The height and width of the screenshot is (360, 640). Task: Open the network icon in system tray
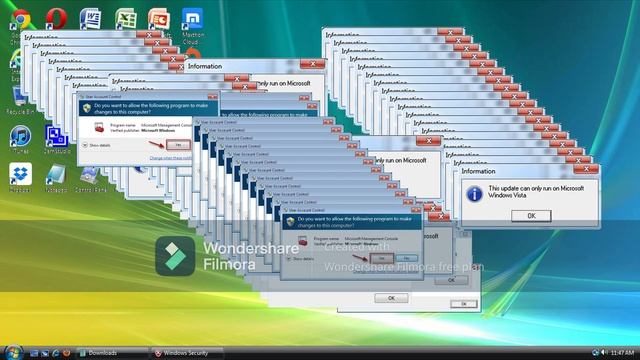pos(596,353)
